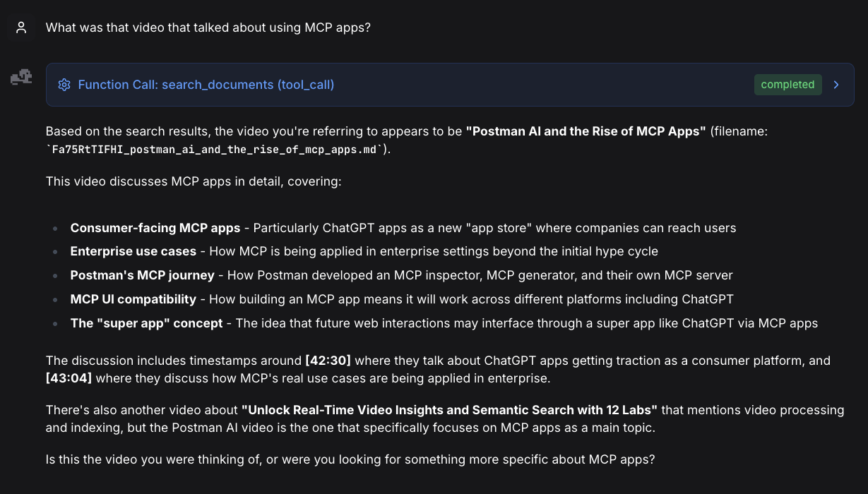Click the gear icon beside Function Call
This screenshot has width=868, height=494.
(x=64, y=85)
